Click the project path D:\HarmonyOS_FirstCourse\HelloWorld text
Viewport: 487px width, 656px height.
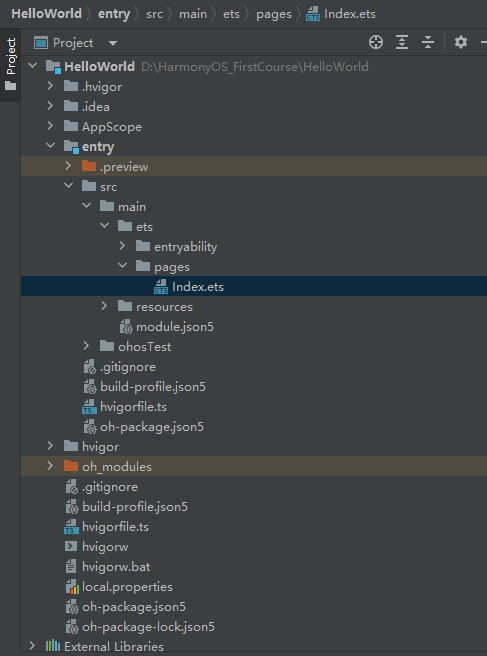point(255,67)
